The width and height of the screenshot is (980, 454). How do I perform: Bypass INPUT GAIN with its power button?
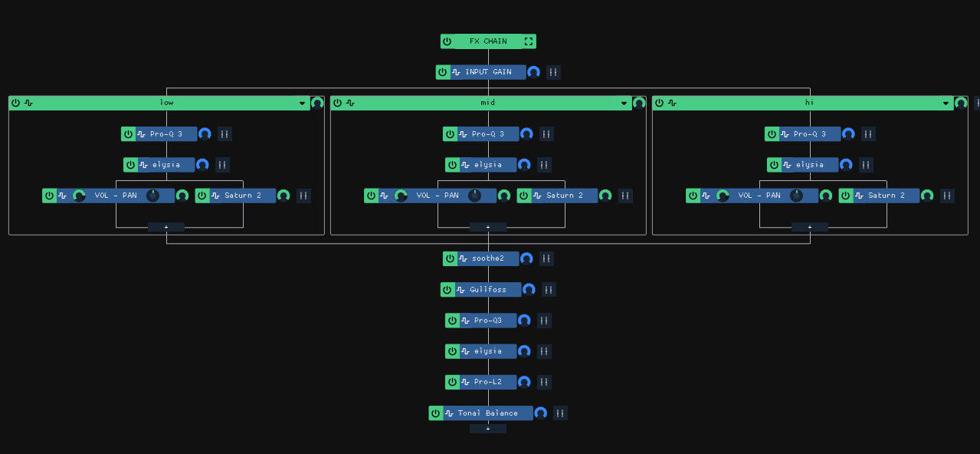[443, 72]
